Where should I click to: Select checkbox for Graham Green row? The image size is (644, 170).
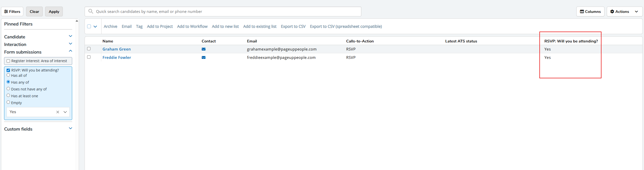click(89, 49)
